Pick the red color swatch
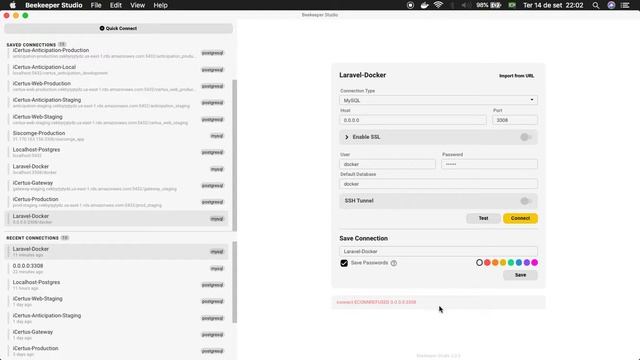Screen dimensions: 640x360 tap(487, 262)
